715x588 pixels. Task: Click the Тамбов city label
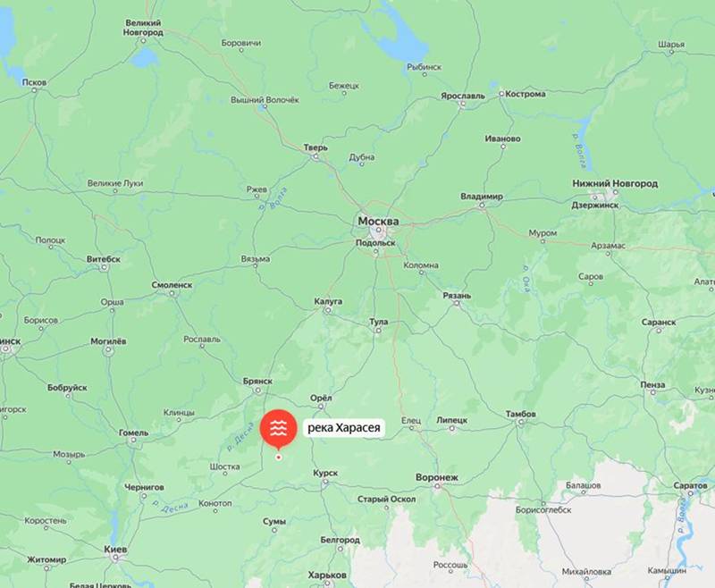coord(521,414)
